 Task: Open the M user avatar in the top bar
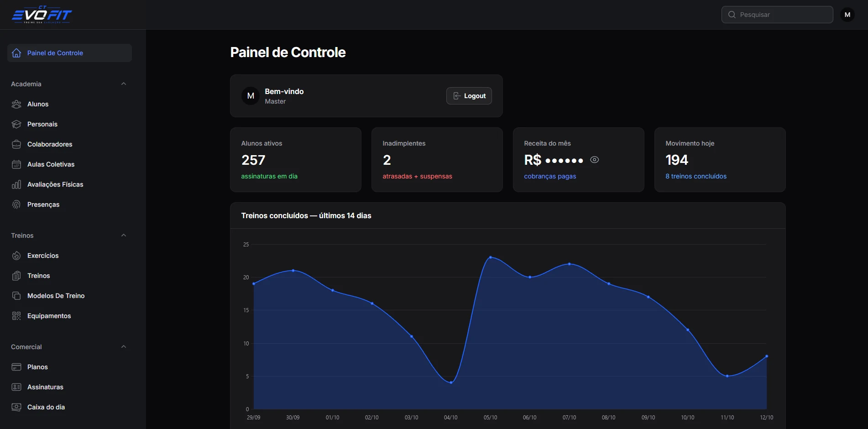click(847, 15)
